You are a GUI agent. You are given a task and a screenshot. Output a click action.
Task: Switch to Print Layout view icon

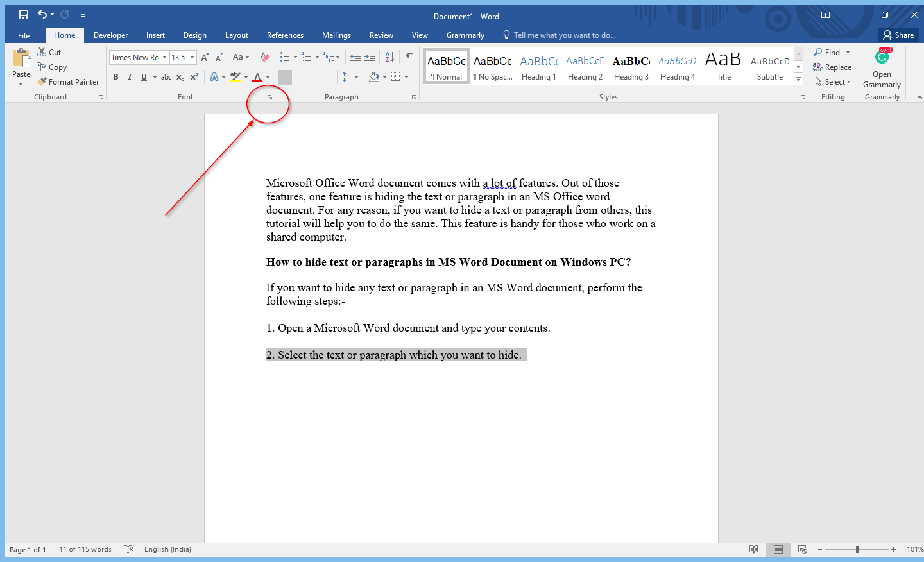click(x=778, y=550)
